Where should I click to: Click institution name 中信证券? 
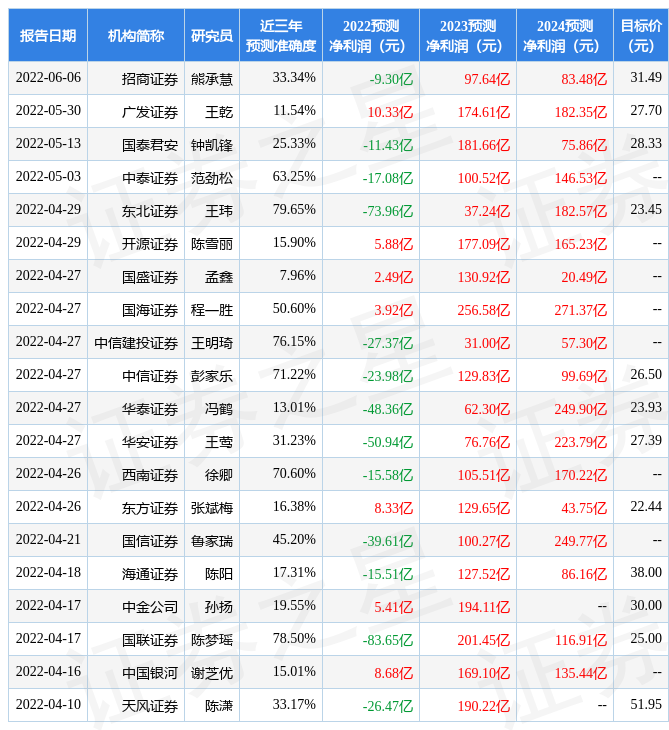[150, 377]
